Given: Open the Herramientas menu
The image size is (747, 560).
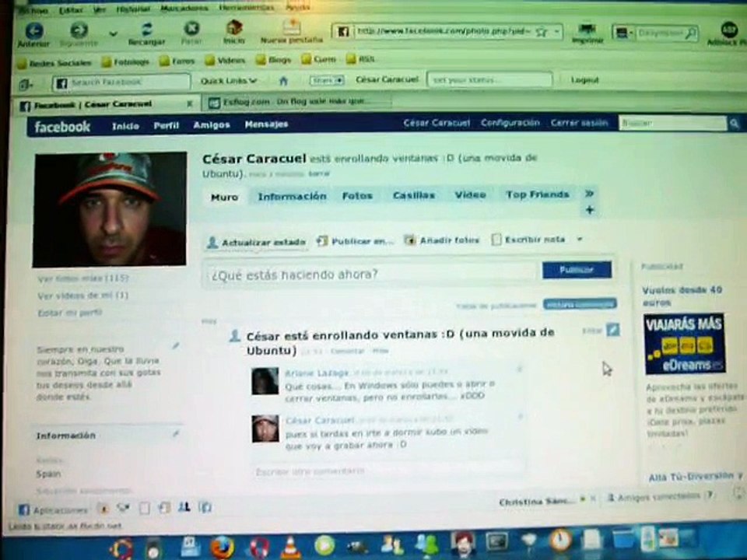Looking at the screenshot, I should [247, 8].
